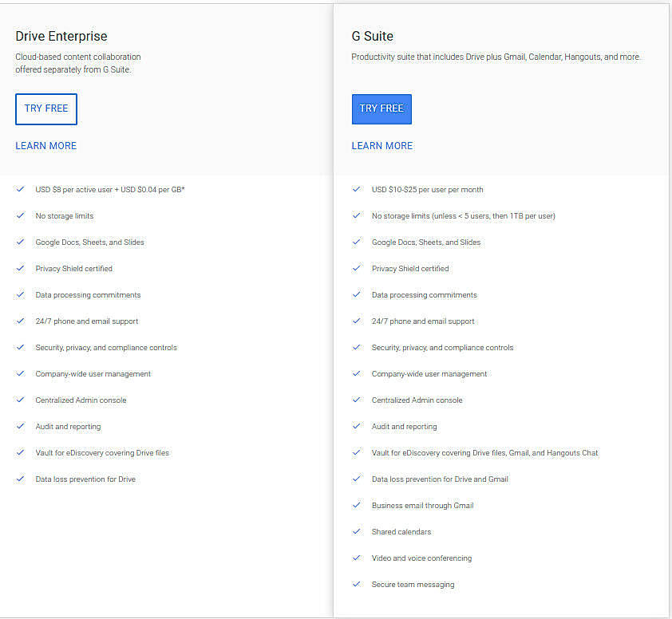Screen dimensions: 672x619
Task: Select G Suite's Data loss prevention for Drive and Gmail
Action: click(440, 479)
